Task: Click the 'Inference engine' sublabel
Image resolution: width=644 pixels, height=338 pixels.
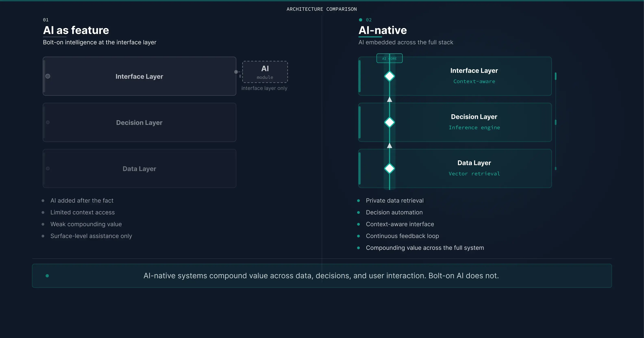Action: 474,127
